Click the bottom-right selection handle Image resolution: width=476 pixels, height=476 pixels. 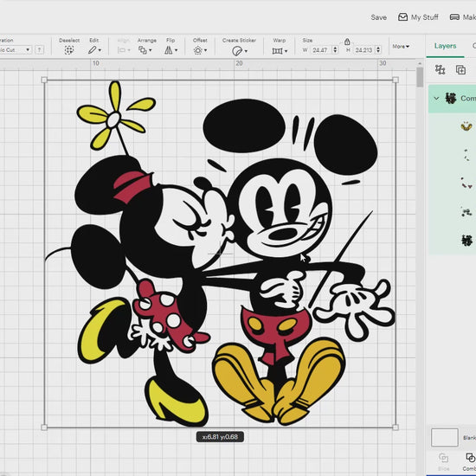click(396, 428)
